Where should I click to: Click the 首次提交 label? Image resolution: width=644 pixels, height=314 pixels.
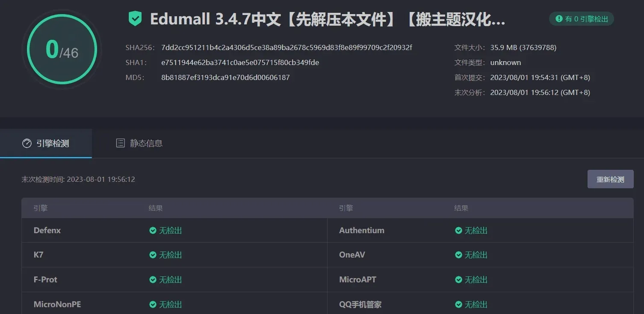[470, 77]
